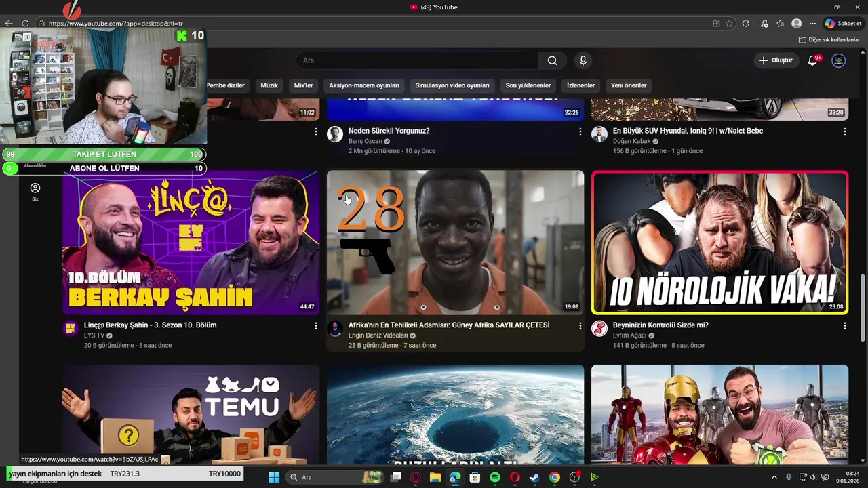Go to Evrim Ağacı channel name
The width and height of the screenshot is (868, 488).
[629, 335]
